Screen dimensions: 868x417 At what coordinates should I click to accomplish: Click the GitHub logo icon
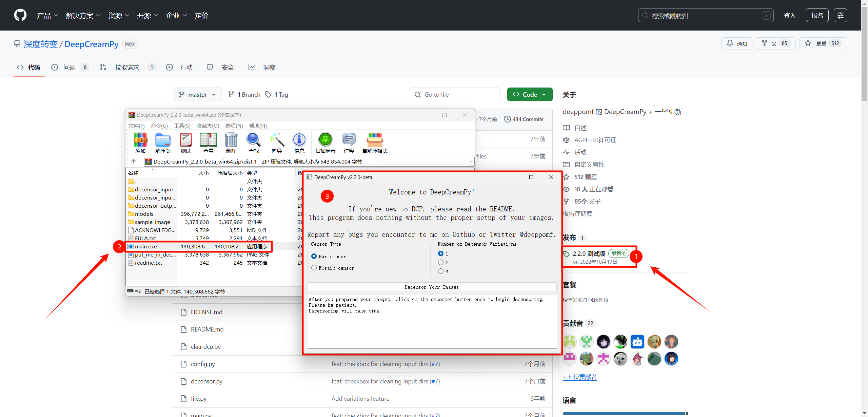tap(20, 15)
